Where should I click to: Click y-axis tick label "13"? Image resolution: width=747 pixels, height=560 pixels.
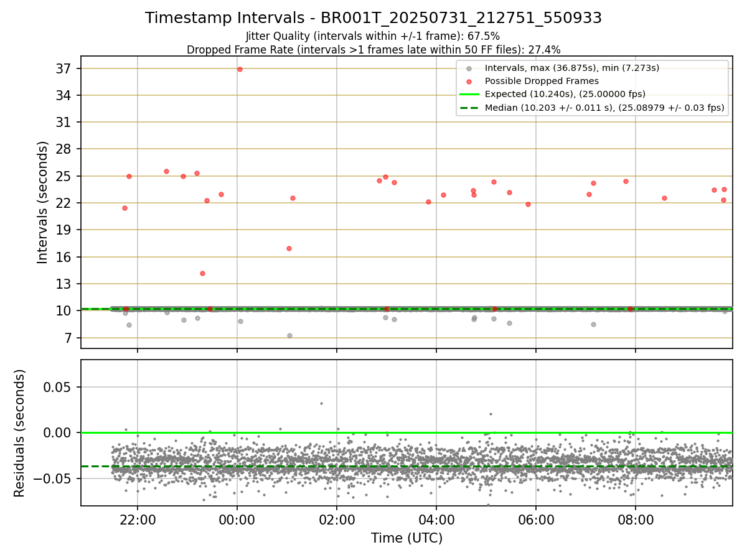pyautogui.click(x=64, y=284)
